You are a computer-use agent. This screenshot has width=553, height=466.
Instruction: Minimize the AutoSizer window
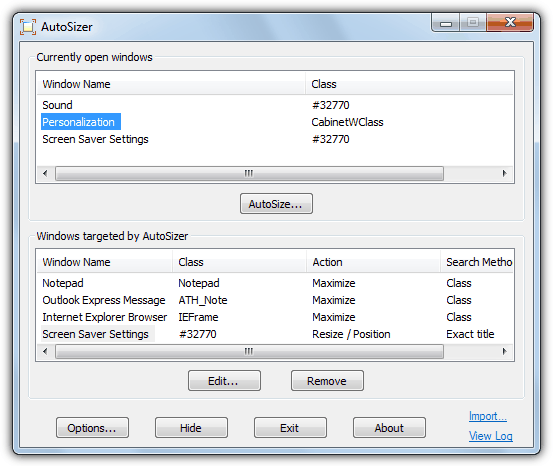(x=446, y=23)
